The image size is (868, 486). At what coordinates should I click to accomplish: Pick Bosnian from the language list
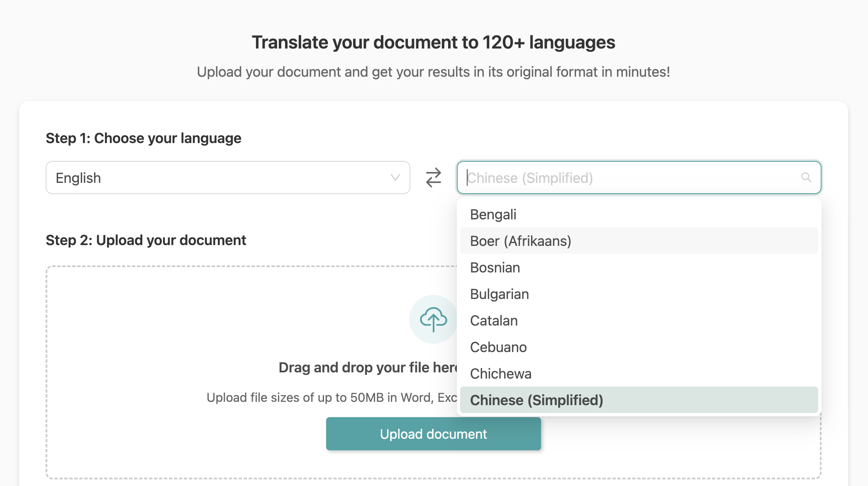coord(495,267)
